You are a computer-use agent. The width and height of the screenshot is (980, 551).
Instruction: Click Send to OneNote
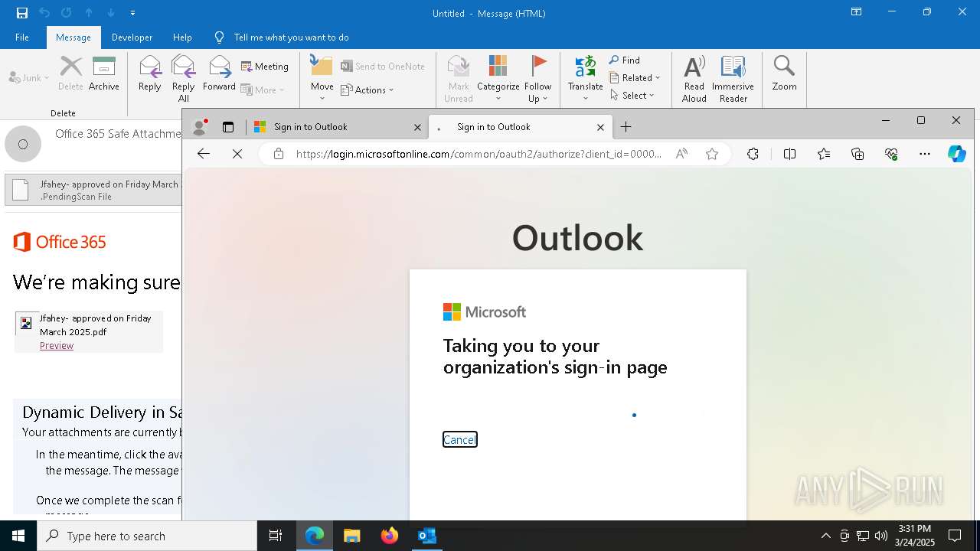[x=383, y=67]
